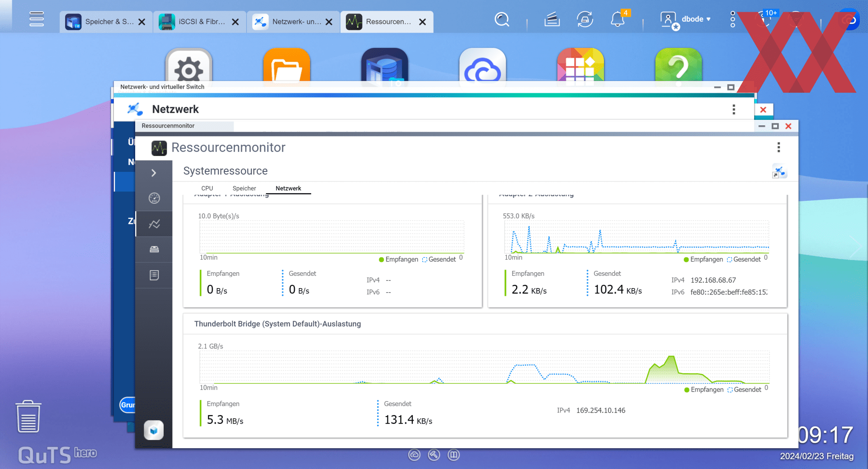
Task: Toggle Gesendet legend in Adapter 1 chart
Action: point(439,259)
